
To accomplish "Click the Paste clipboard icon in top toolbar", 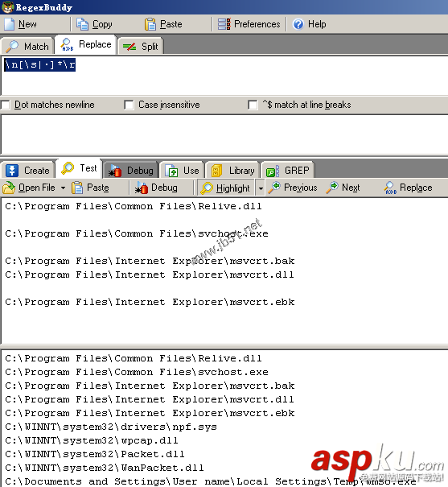I will tap(150, 24).
